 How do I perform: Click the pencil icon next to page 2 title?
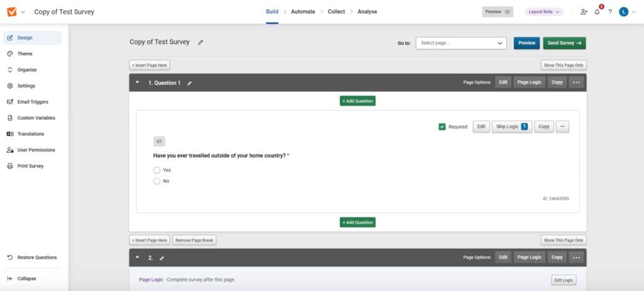coord(162,258)
